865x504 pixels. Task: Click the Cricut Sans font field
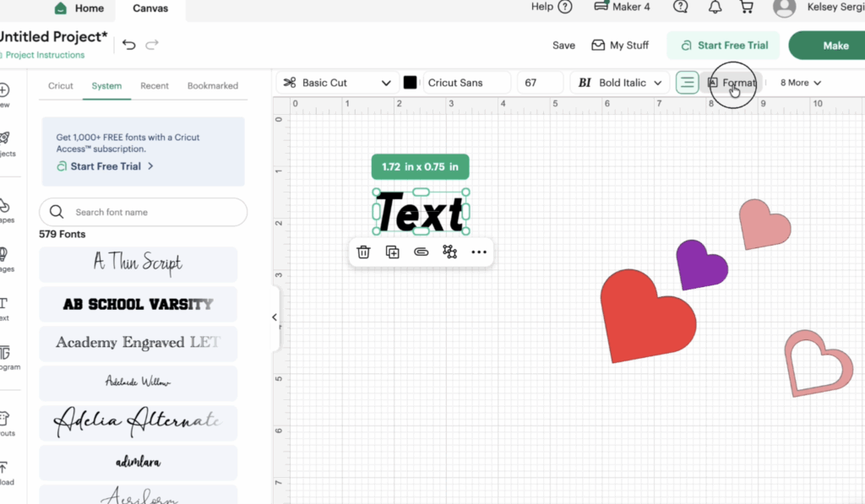click(x=466, y=83)
